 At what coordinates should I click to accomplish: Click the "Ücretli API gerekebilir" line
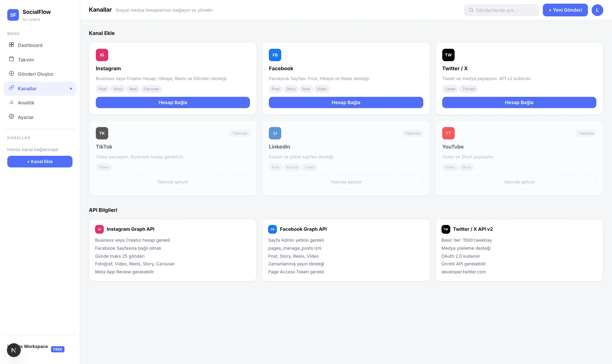pyautogui.click(x=464, y=264)
